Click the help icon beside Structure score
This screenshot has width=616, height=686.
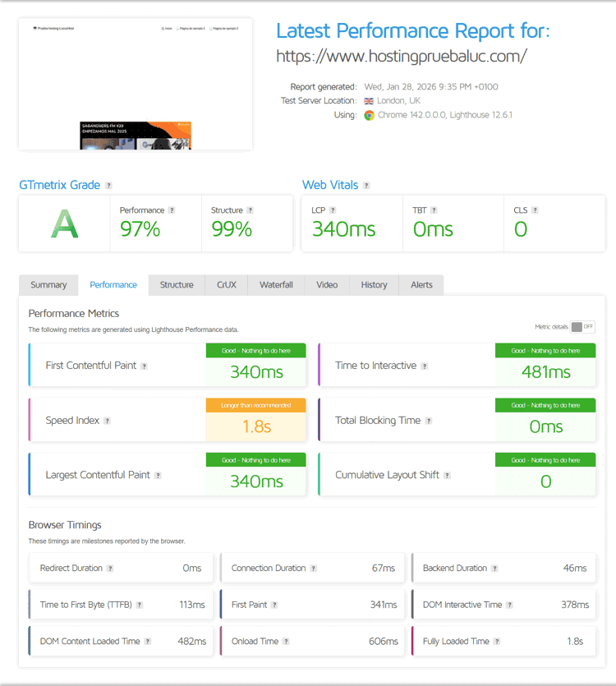[250, 210]
